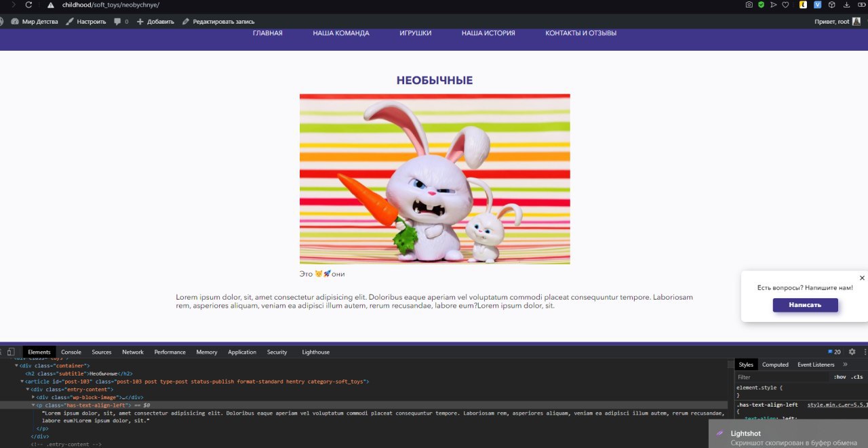The height and width of the screenshot is (448, 868).
Task: Open the Привет, root user menu
Action: (x=837, y=22)
